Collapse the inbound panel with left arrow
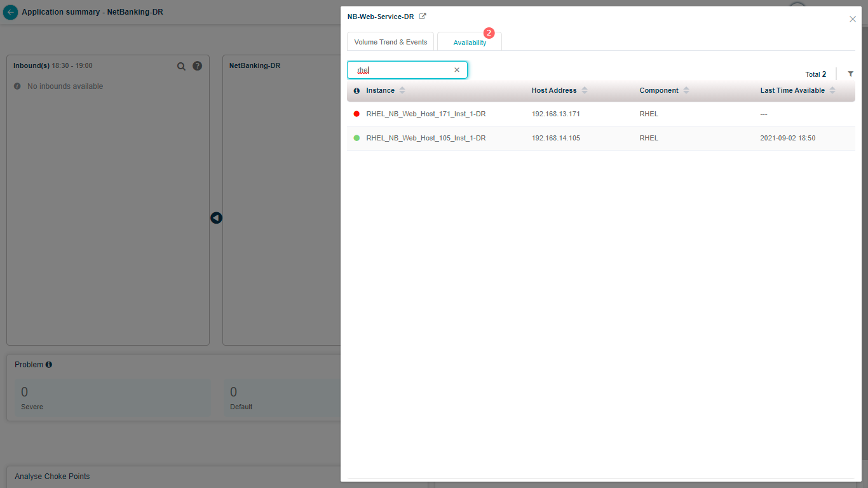Screen dimensions: 868x488 click(216, 218)
